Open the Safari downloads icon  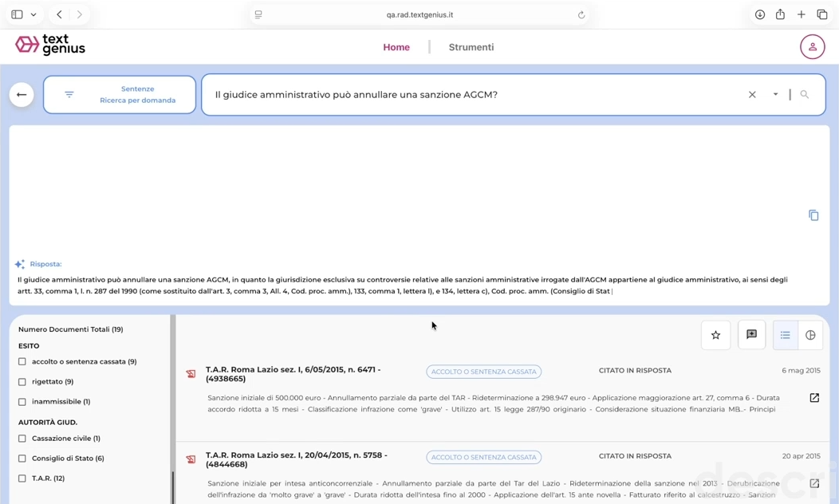tap(760, 14)
